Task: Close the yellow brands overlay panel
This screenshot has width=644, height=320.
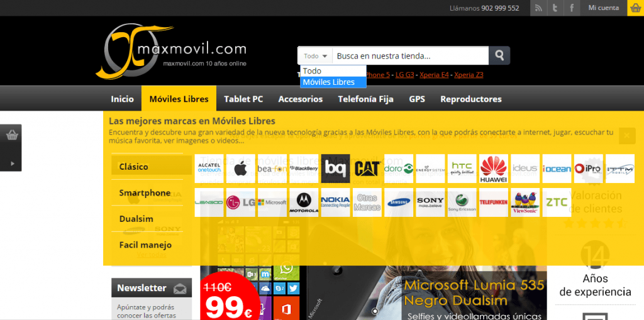Action: (x=627, y=136)
